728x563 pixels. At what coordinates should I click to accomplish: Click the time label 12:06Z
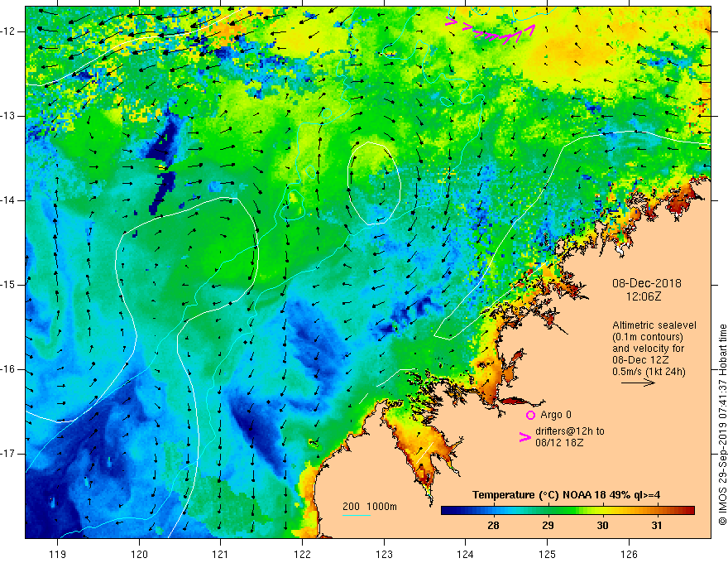pos(643,296)
